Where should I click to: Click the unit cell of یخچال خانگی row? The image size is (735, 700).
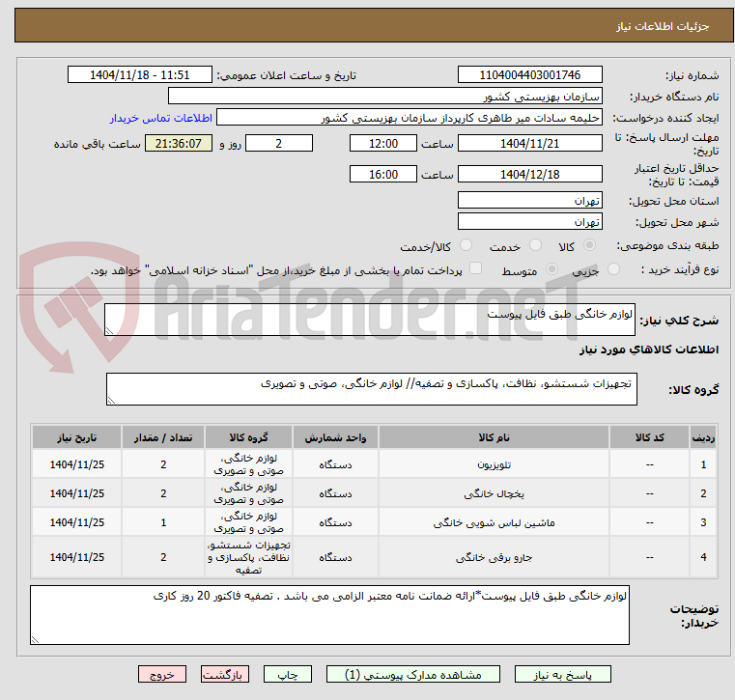click(x=335, y=493)
